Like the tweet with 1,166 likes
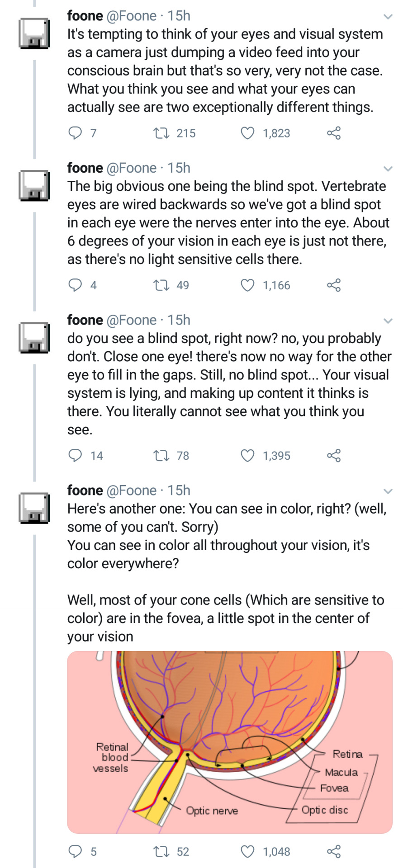This screenshot has width=403, height=868. click(x=247, y=285)
